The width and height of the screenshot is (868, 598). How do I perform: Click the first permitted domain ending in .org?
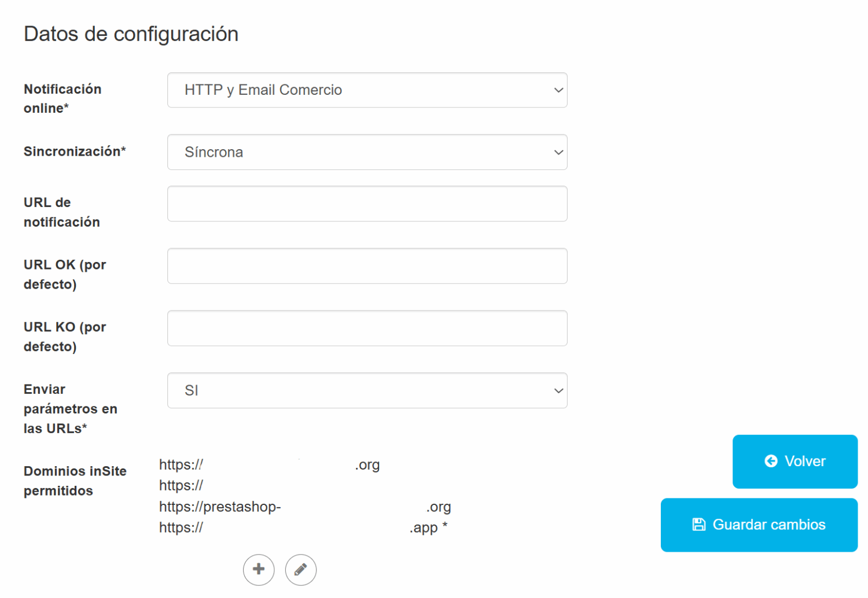[269, 465]
